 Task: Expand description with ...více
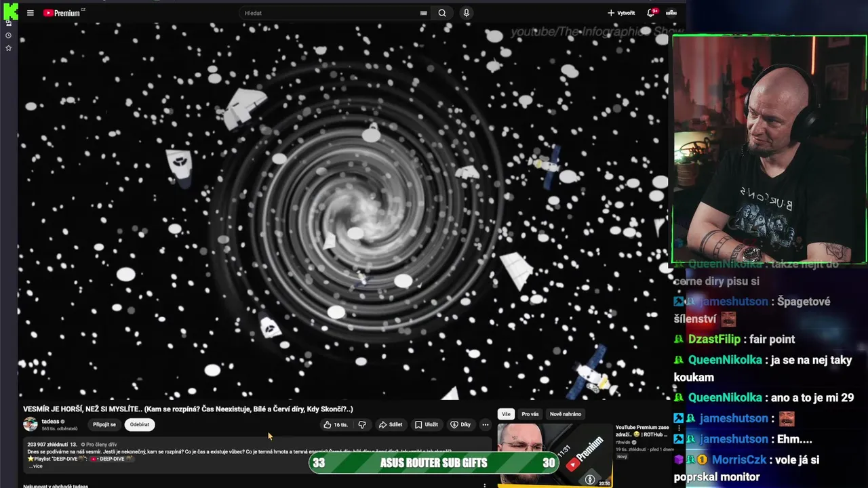pos(35,466)
